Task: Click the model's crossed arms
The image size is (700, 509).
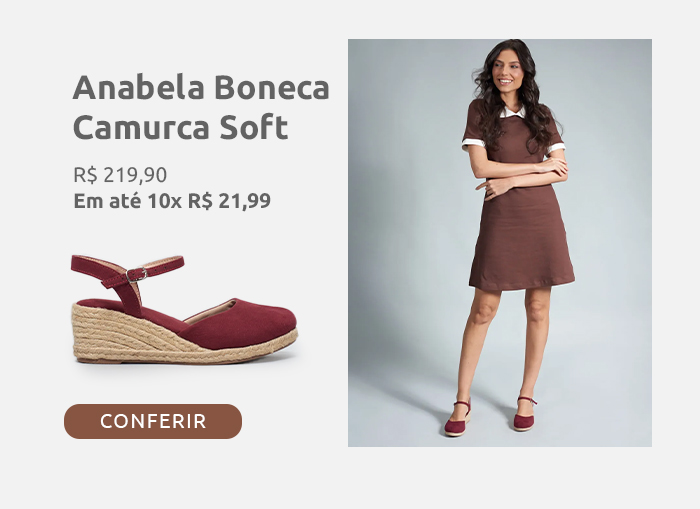Action: click(520, 176)
